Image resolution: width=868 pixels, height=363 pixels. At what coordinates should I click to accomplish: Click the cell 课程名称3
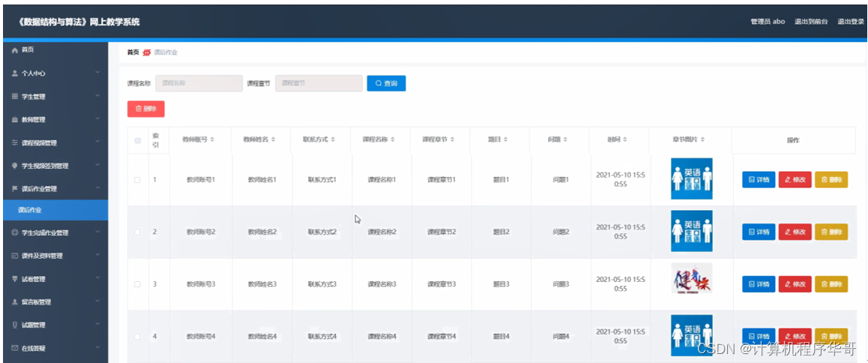click(382, 283)
